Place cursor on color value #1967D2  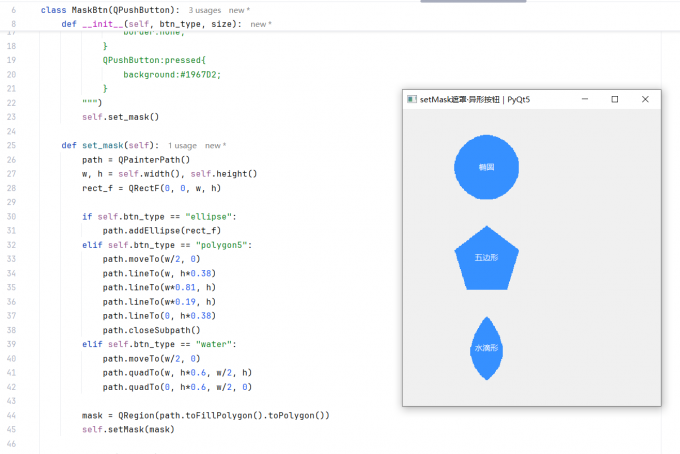click(x=198, y=75)
